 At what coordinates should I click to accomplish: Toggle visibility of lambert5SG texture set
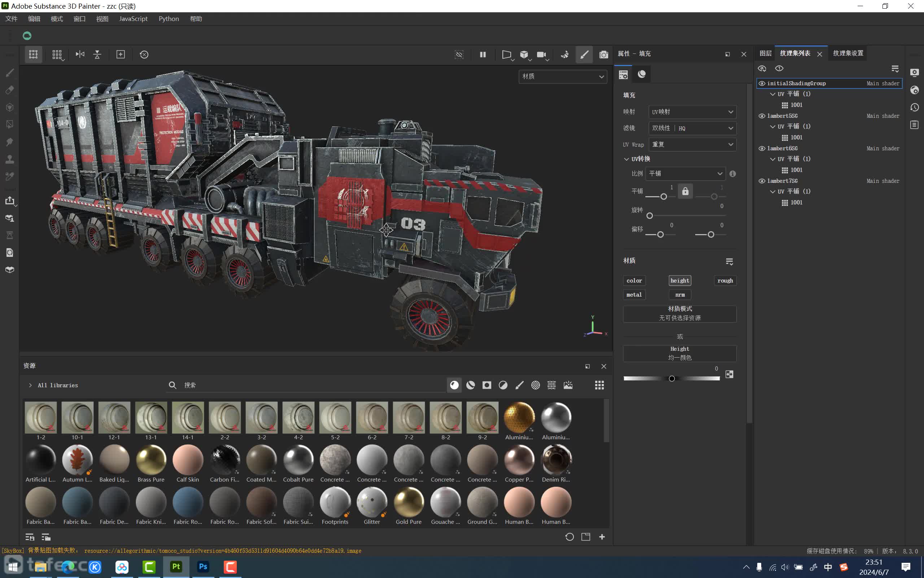tap(762, 116)
